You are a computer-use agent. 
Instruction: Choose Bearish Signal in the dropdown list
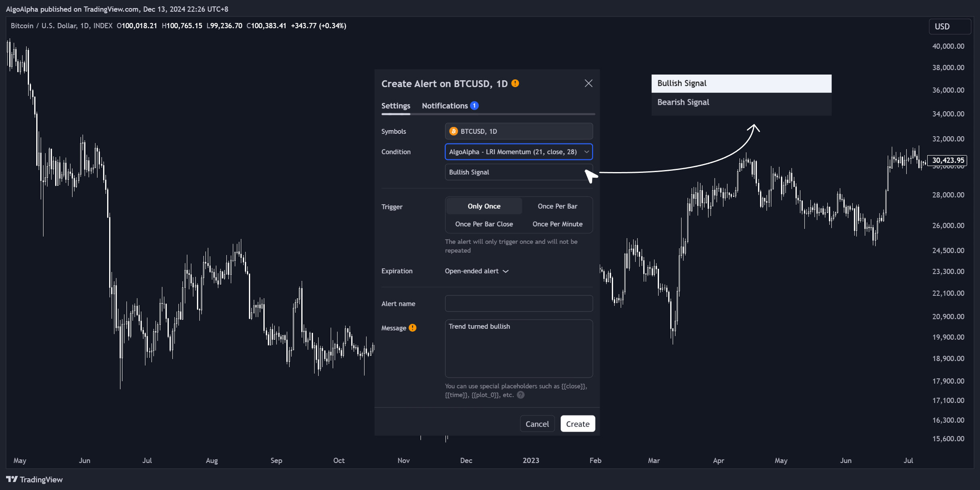tap(741, 102)
